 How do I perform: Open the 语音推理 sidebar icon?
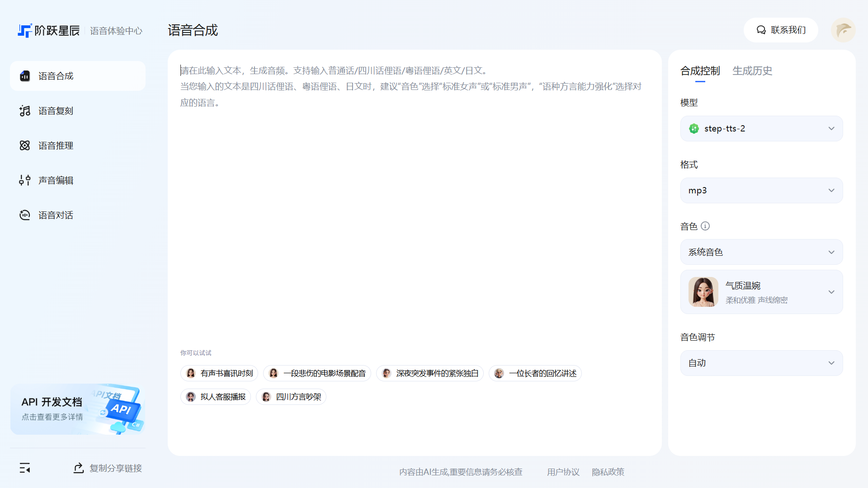pyautogui.click(x=25, y=145)
